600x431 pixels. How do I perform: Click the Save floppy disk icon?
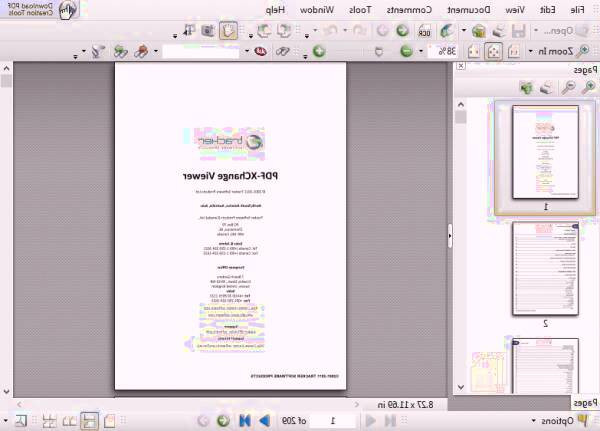(x=518, y=31)
